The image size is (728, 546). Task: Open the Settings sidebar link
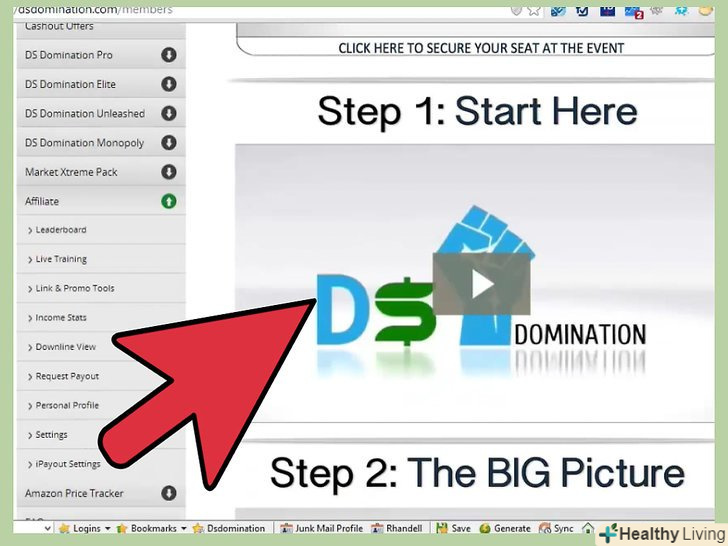point(52,435)
